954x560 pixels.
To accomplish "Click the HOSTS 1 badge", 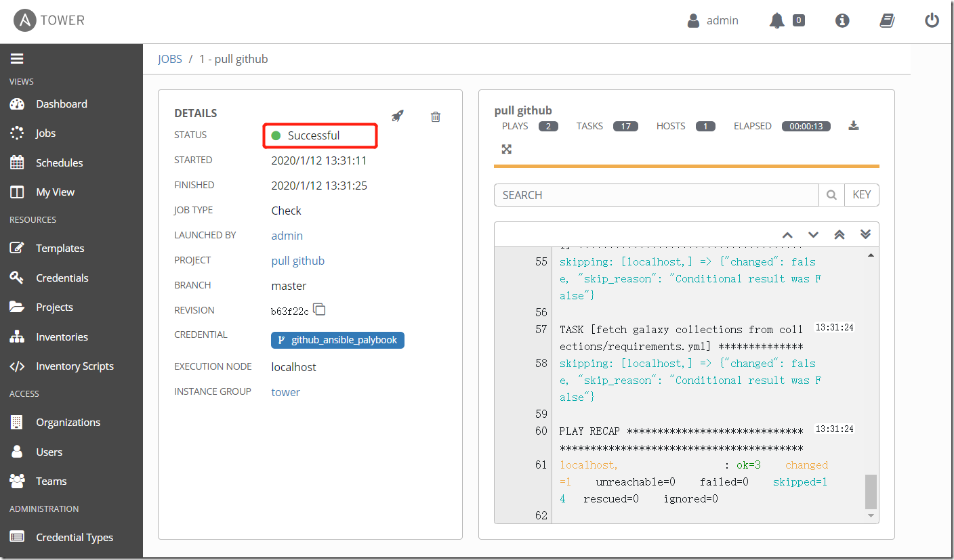I will (705, 126).
